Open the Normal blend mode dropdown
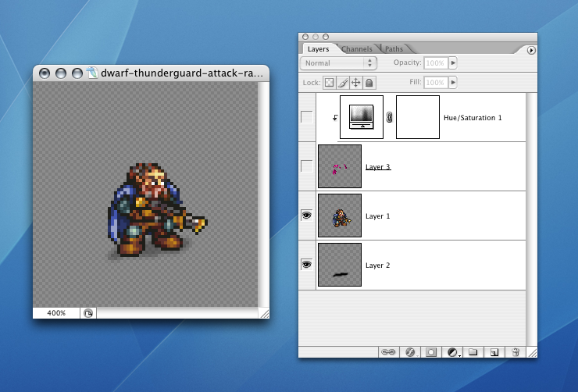The width and height of the screenshot is (578, 392). point(338,63)
